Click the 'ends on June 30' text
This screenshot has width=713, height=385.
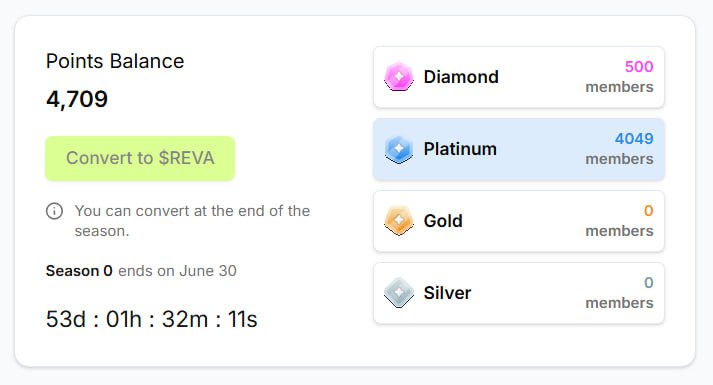(177, 271)
